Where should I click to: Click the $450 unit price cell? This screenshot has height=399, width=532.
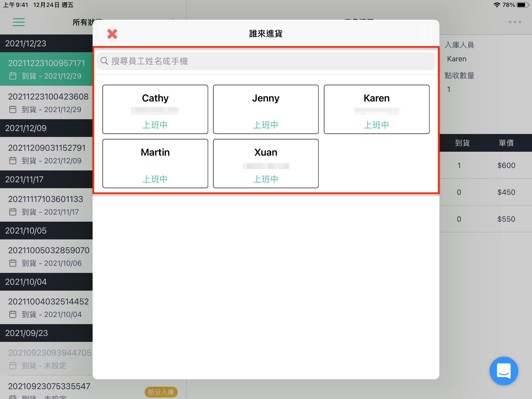[x=506, y=192]
